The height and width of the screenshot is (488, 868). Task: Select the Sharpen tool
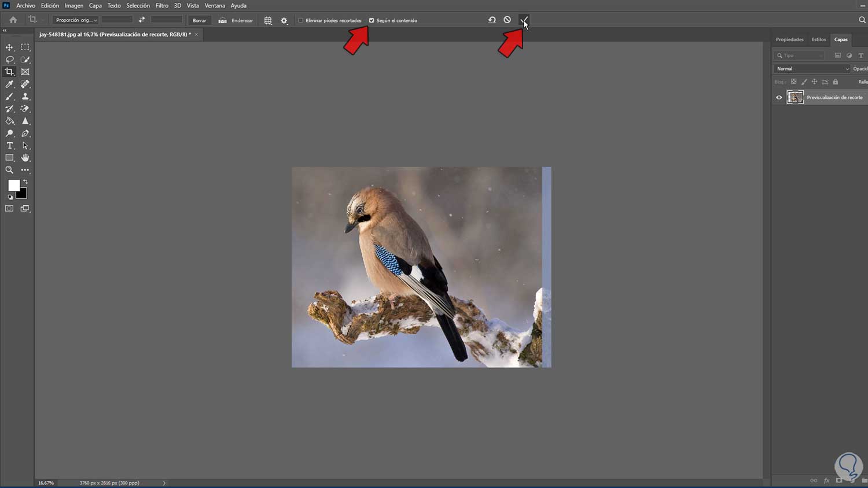pos(25,121)
